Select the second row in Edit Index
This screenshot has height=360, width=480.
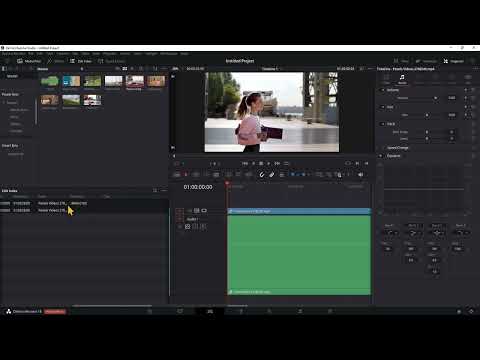pos(84,210)
